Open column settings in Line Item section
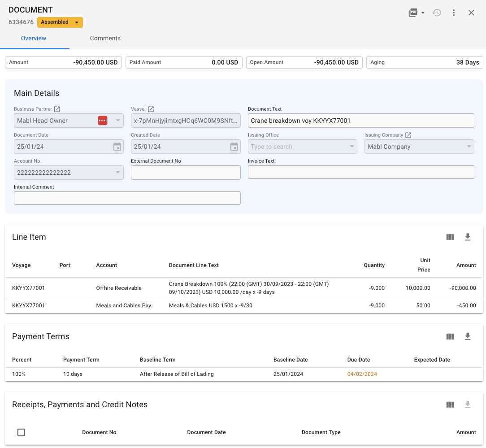The width and height of the screenshot is (486, 448). [450, 237]
